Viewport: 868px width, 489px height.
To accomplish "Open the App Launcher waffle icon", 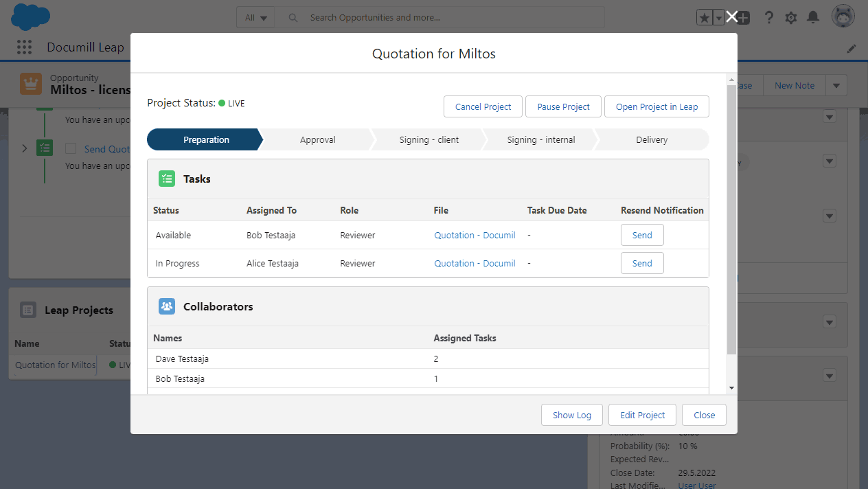I will [24, 47].
